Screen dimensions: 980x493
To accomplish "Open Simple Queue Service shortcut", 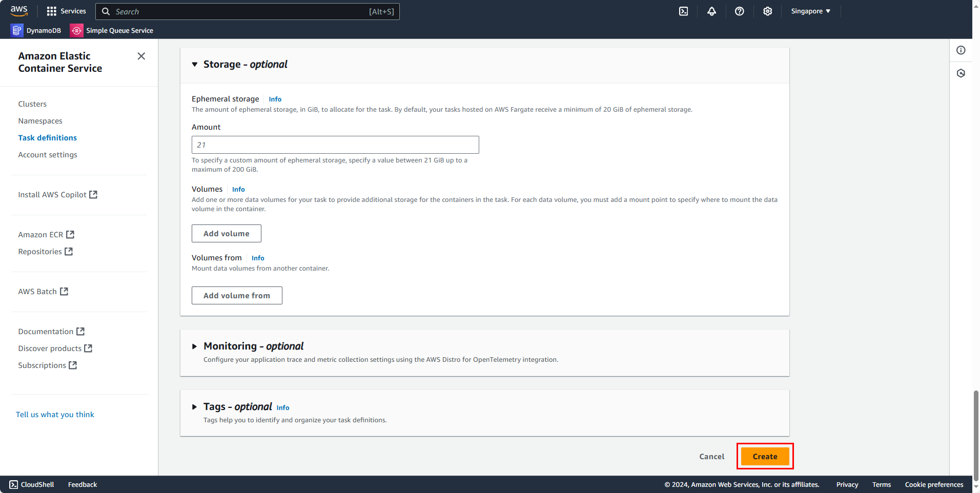I will tap(112, 31).
